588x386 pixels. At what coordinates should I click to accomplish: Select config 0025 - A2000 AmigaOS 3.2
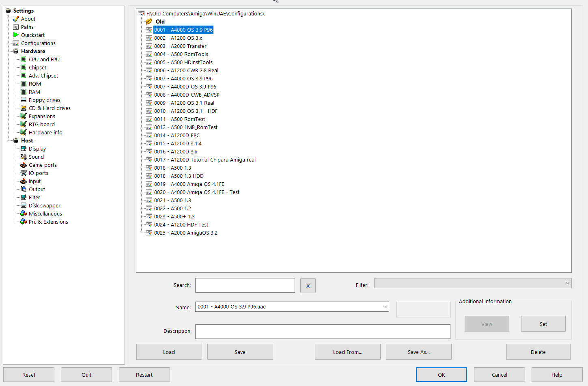pyautogui.click(x=186, y=233)
